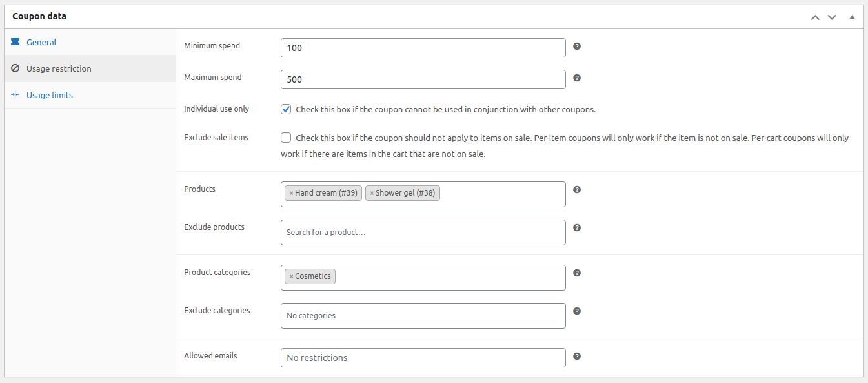This screenshot has width=868, height=383.
Task: Click help icon beside Allowed emails
Action: (577, 357)
